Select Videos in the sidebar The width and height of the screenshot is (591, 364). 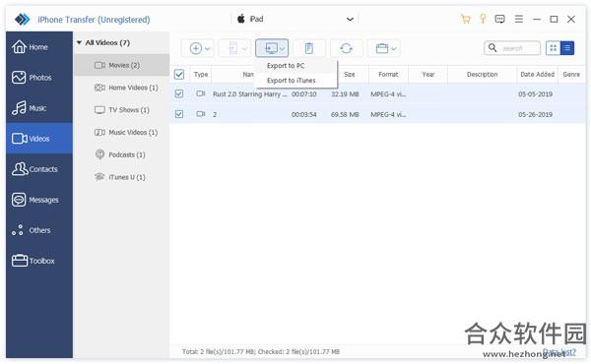pos(38,139)
